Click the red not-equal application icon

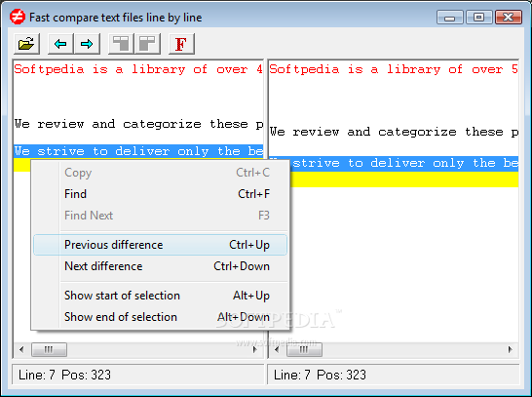(x=18, y=17)
